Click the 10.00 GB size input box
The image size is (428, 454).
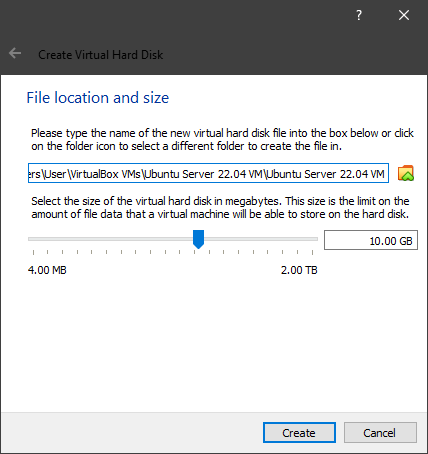(371, 240)
